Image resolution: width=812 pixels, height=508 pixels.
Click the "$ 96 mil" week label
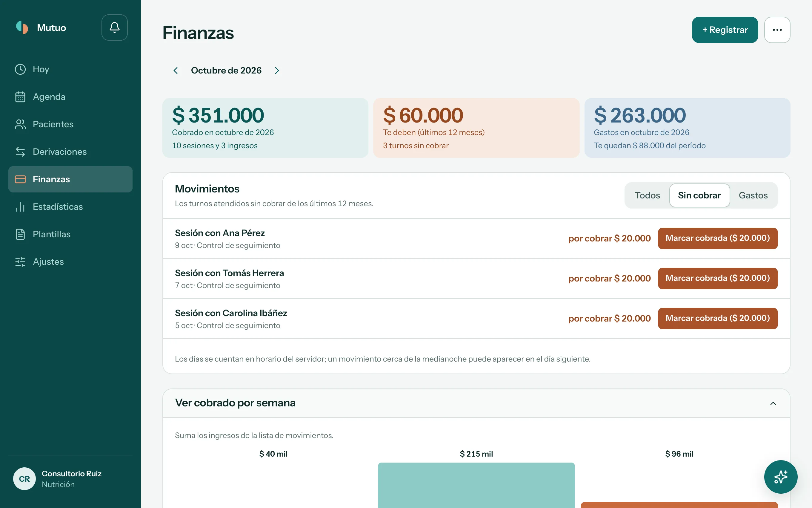[x=679, y=454]
